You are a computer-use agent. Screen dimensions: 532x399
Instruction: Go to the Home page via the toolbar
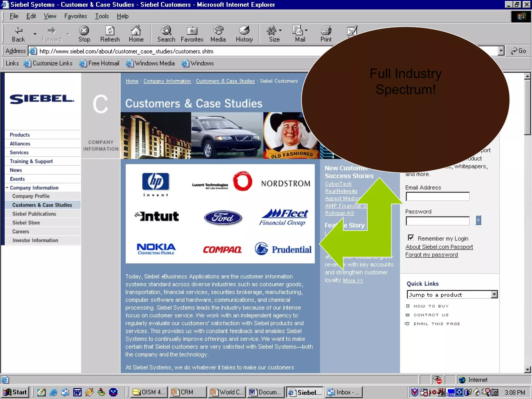click(x=136, y=34)
